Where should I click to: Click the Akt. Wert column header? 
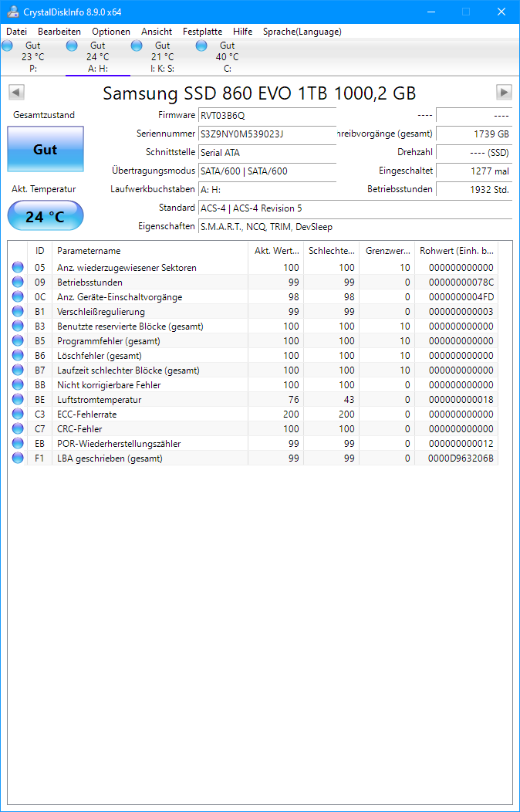point(275,251)
